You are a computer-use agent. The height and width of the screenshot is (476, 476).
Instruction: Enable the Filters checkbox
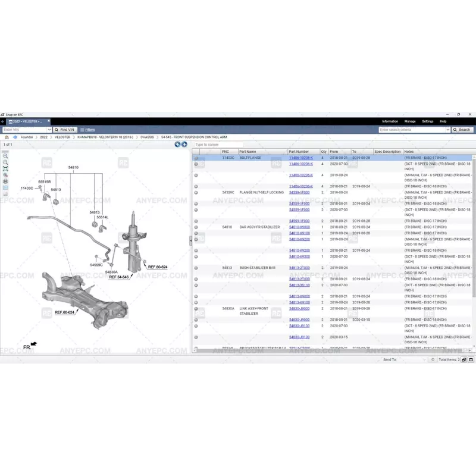click(81, 129)
